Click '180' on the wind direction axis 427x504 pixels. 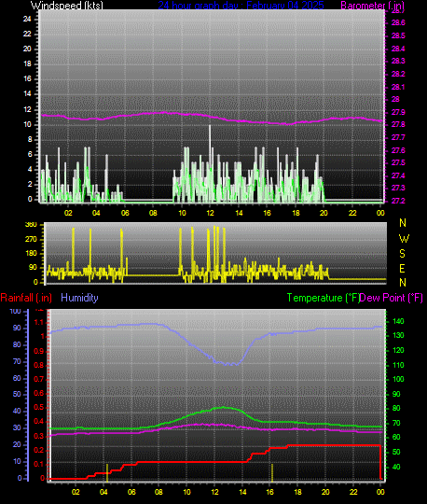coord(31,253)
